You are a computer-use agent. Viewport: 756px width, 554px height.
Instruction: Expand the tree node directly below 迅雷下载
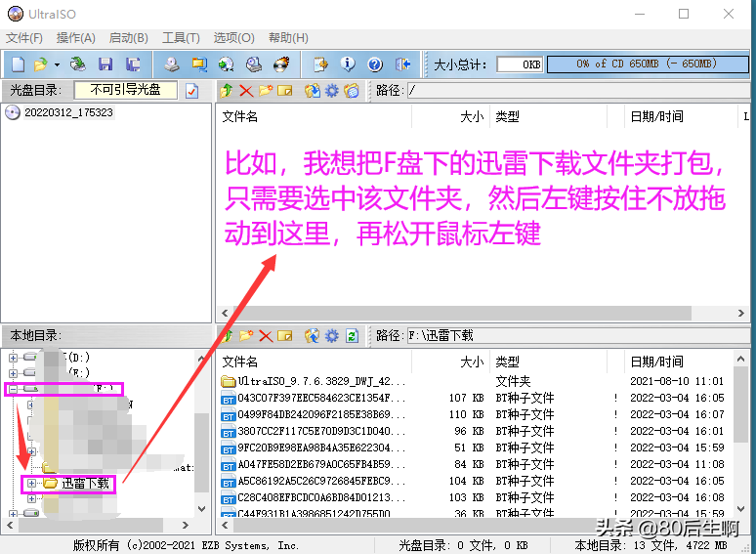[31, 498]
